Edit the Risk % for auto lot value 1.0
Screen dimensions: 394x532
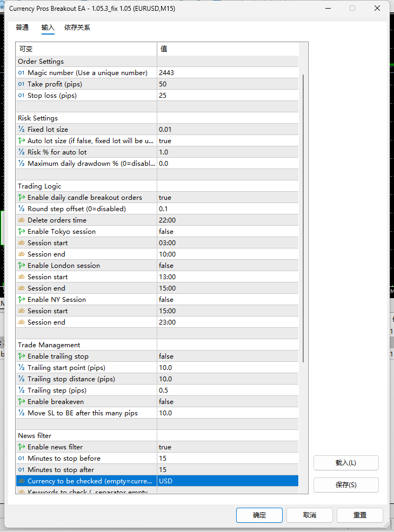coord(228,152)
